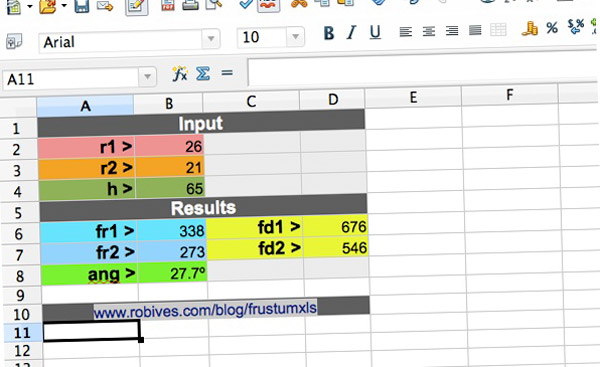Click the equals Function button
600x367 pixels.
tap(227, 72)
